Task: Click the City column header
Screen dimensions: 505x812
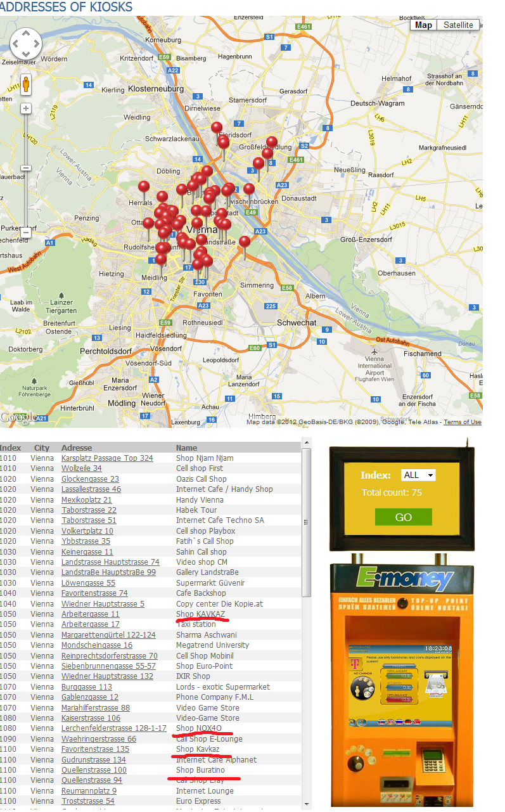Action: (x=42, y=448)
